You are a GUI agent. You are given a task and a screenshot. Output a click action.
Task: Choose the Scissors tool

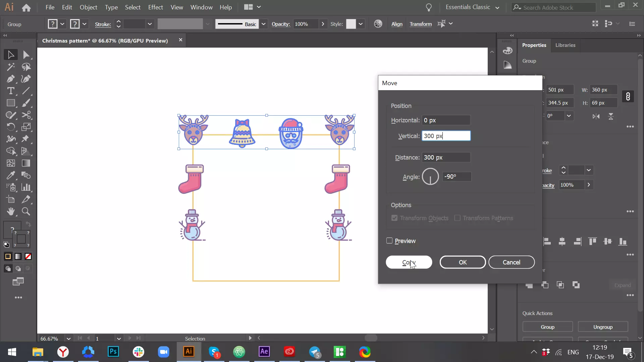click(x=26, y=115)
